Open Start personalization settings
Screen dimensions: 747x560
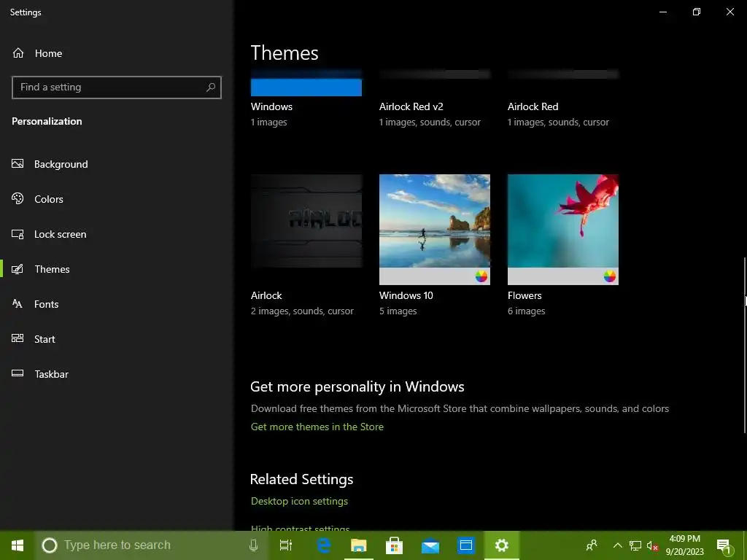(x=44, y=339)
